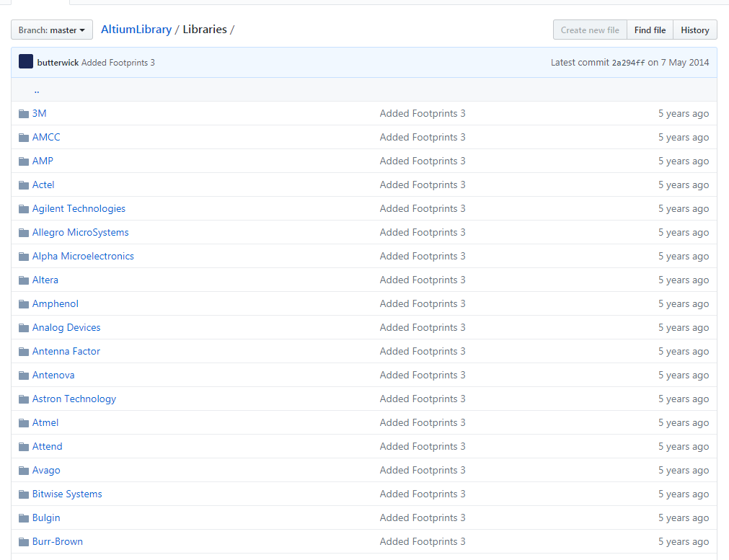Click the folder icon beside Analog Devices

24,328
